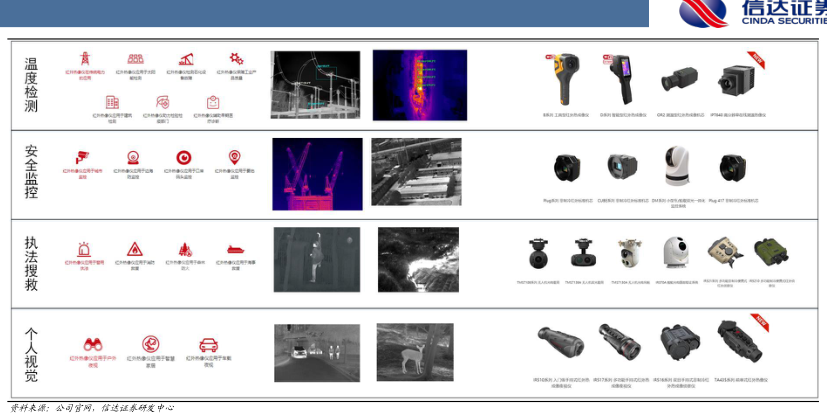Select the red oil pumpjack icon
This screenshot has height=416, width=827.
click(x=185, y=59)
